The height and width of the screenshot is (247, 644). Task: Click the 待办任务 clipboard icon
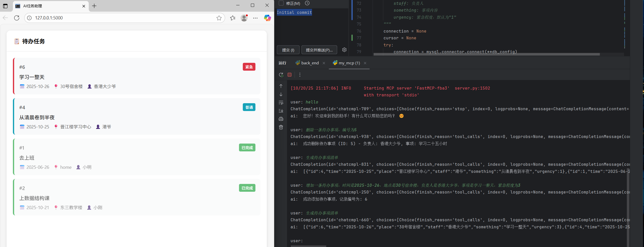17,41
